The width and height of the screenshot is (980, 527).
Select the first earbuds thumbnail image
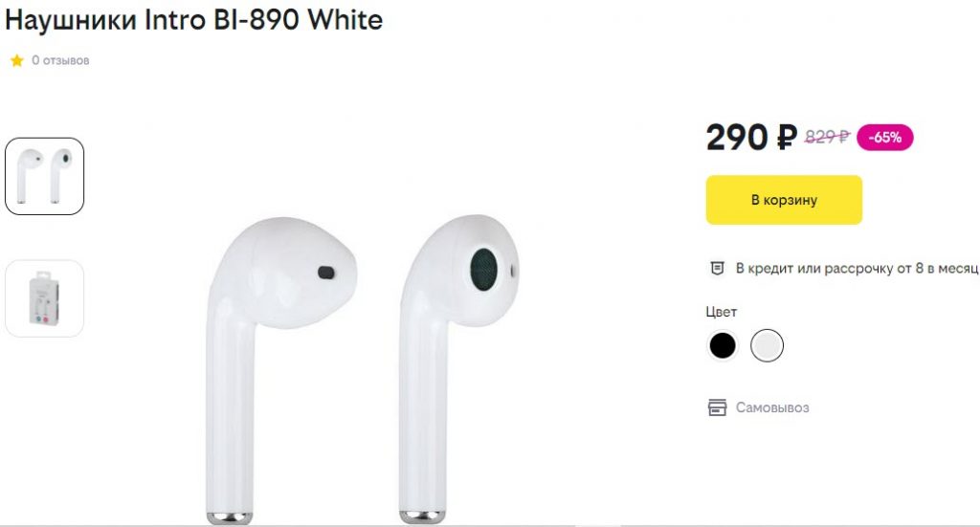coord(44,176)
